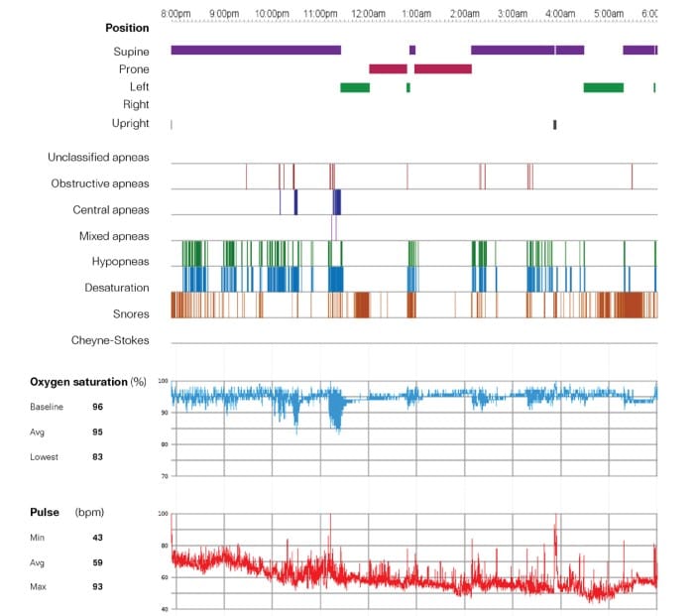Select the Snores row label

click(129, 313)
